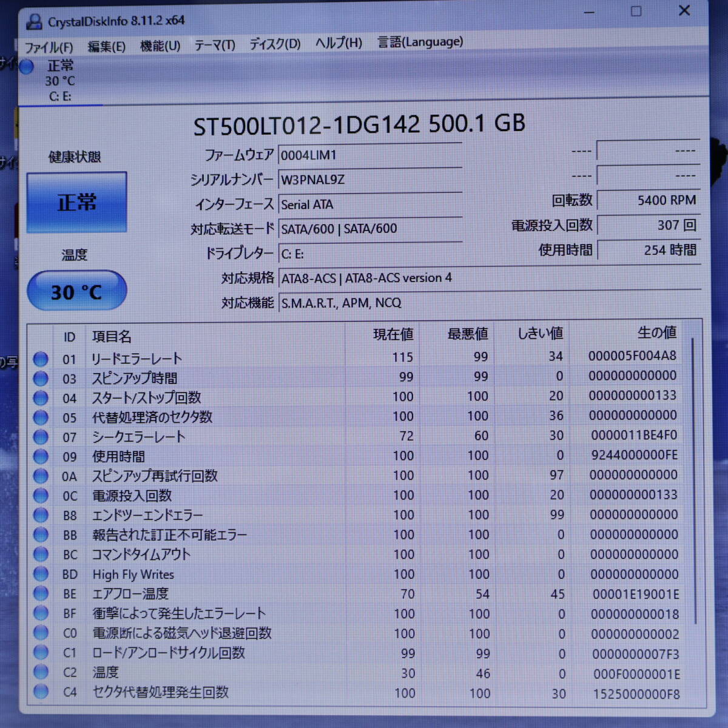Open the 機能(U) menu
The height and width of the screenshot is (728, 728).
pos(160,46)
